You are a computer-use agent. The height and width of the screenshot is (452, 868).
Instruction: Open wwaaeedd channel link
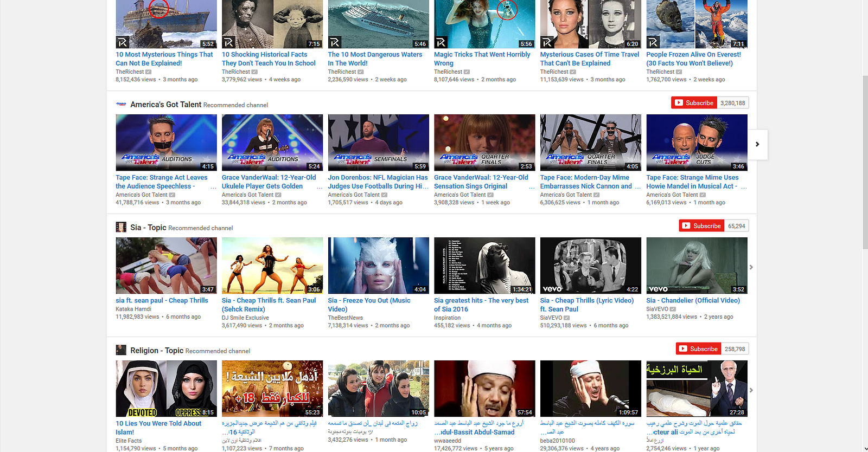click(x=448, y=441)
